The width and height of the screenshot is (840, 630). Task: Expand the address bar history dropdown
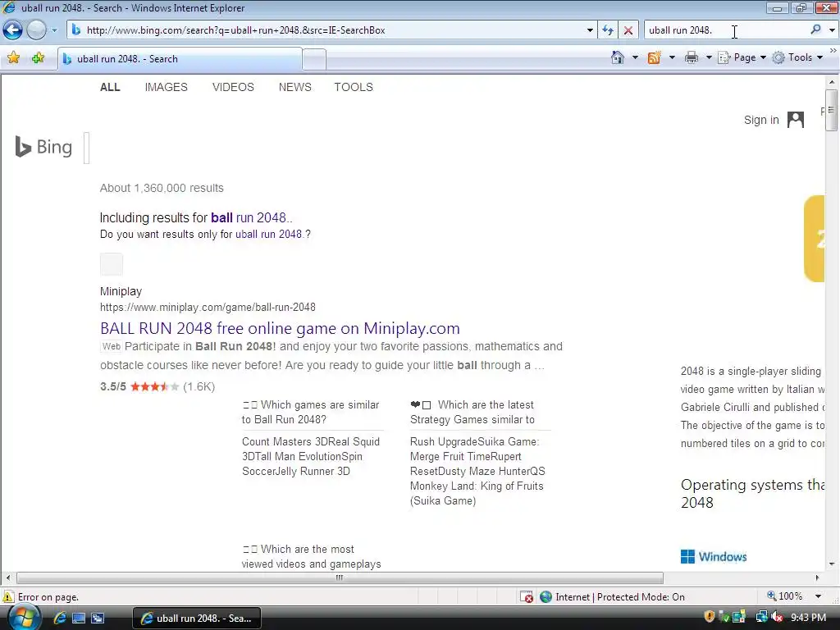point(590,30)
